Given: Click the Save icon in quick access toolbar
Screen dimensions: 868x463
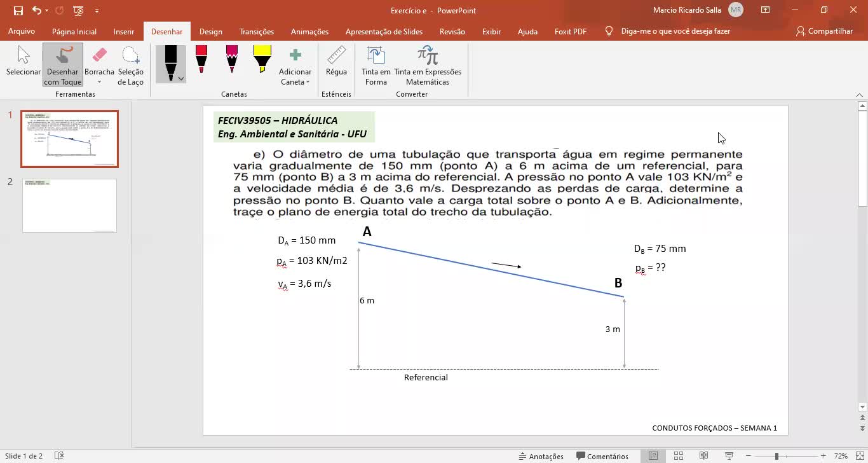Looking at the screenshot, I should coord(18,10).
